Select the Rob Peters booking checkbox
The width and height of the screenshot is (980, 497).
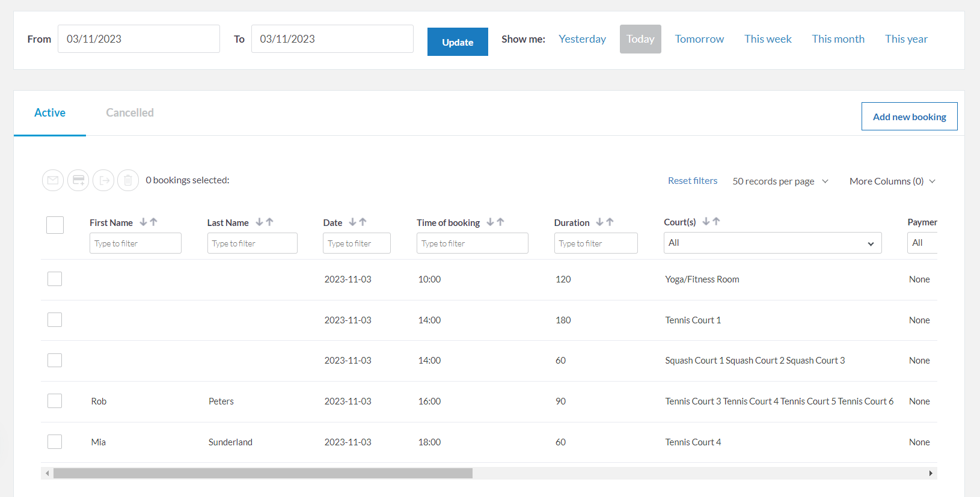coord(55,401)
